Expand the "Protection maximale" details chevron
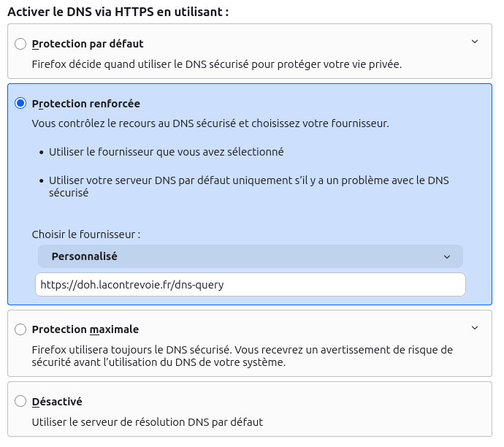 pos(475,327)
